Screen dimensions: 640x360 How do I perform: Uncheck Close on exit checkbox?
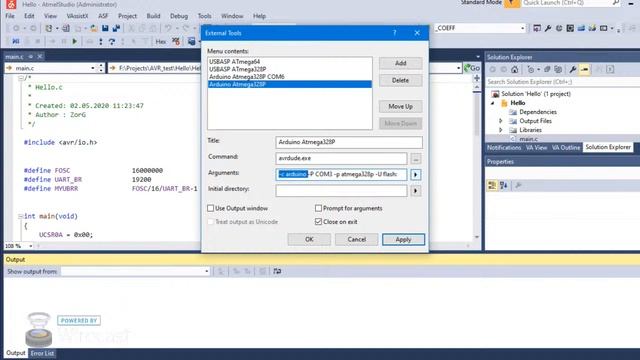(x=318, y=222)
